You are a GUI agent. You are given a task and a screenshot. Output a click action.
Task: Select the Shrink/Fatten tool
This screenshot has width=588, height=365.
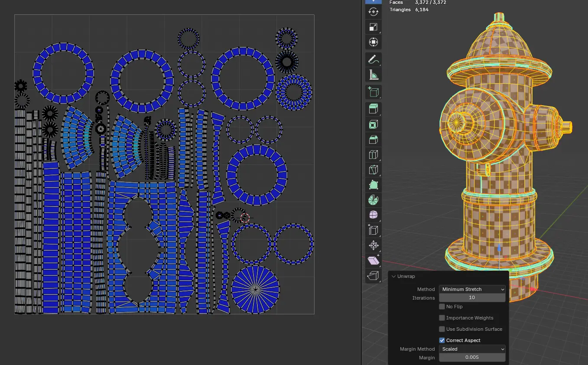(x=373, y=245)
